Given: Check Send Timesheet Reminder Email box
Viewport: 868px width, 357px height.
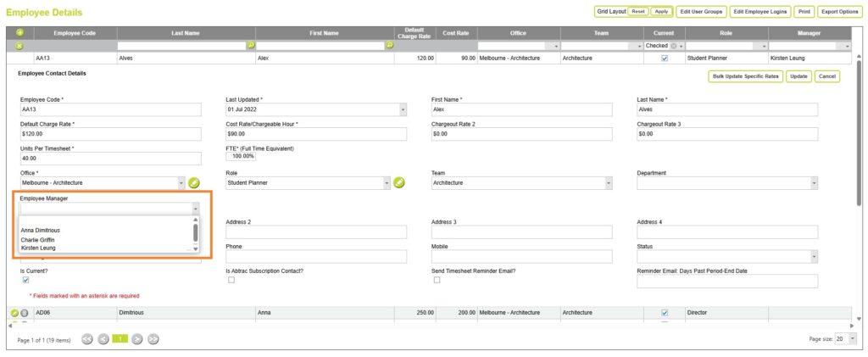Looking at the screenshot, I should click(x=437, y=280).
